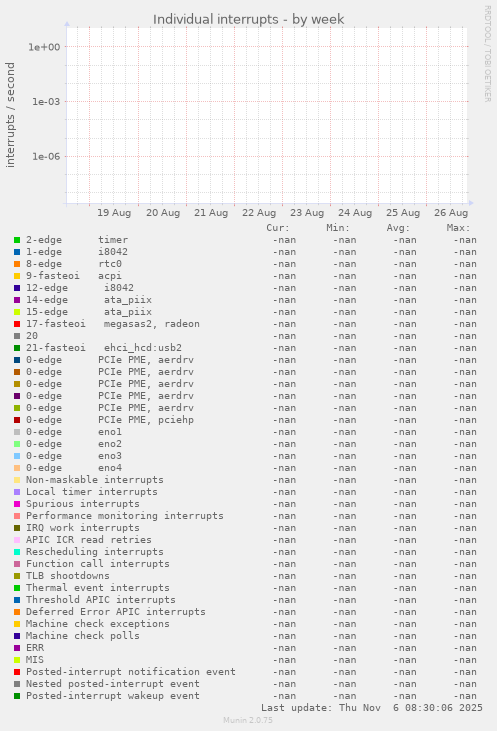Click the graph title Individual interrupts - by week

coord(248,20)
